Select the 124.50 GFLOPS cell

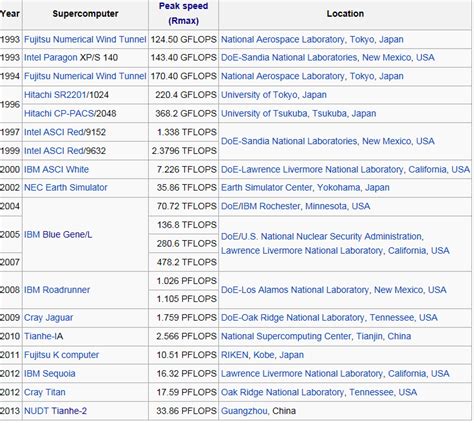pyautogui.click(x=184, y=39)
